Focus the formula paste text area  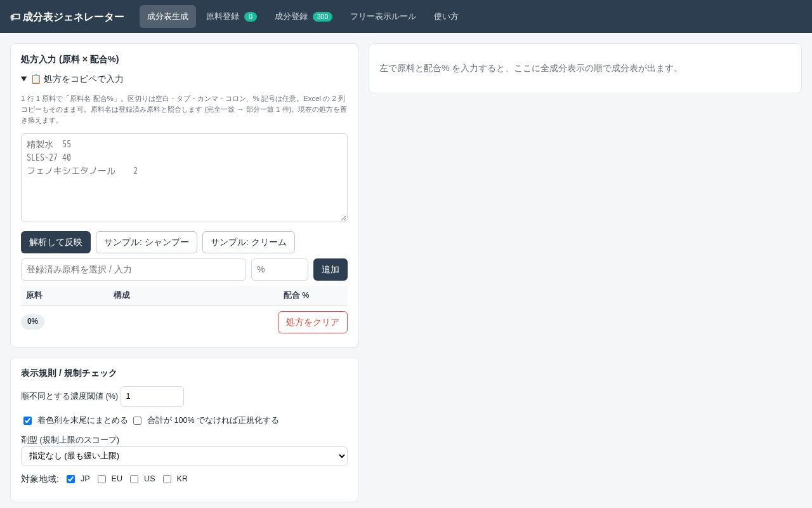(x=184, y=178)
